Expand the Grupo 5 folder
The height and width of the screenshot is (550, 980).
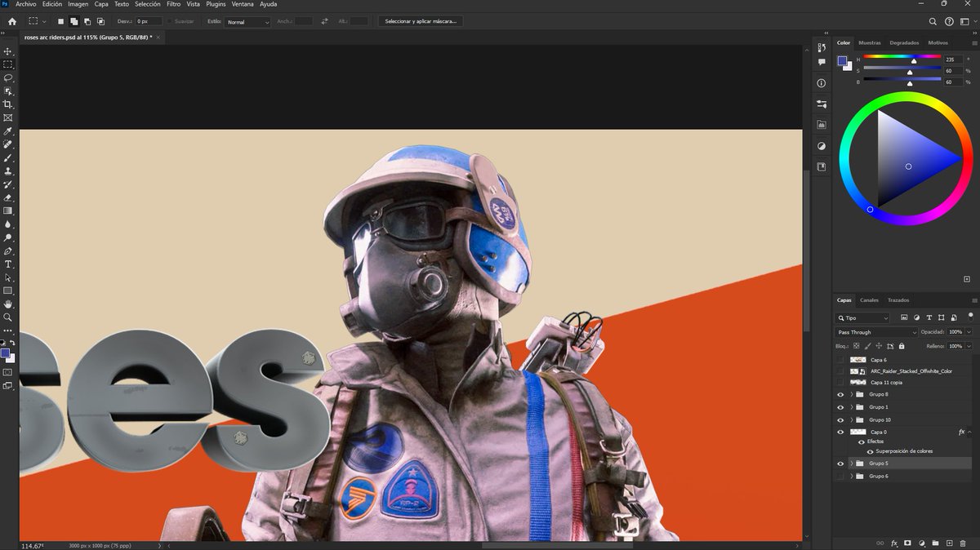851,463
